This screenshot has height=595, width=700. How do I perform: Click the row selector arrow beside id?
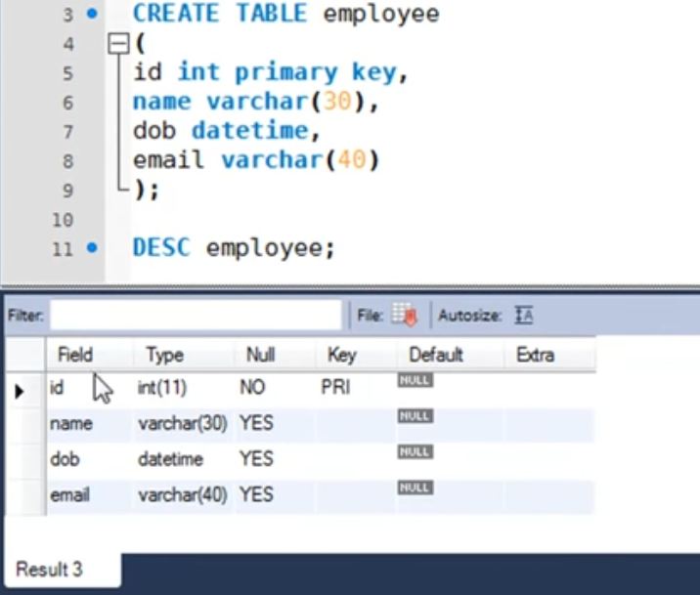(20, 391)
